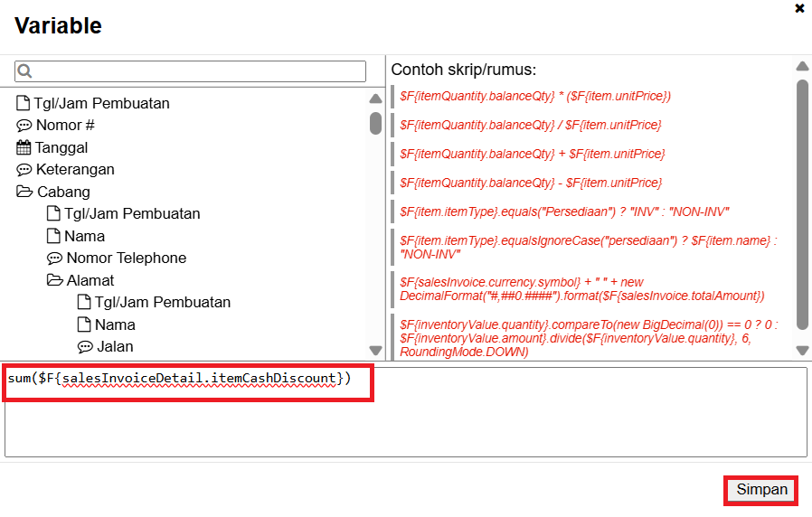Select the Tgl/Jam Pembuatan field under Alamat
Image resolution: width=812 pixels, height=517 pixels.
click(x=162, y=302)
